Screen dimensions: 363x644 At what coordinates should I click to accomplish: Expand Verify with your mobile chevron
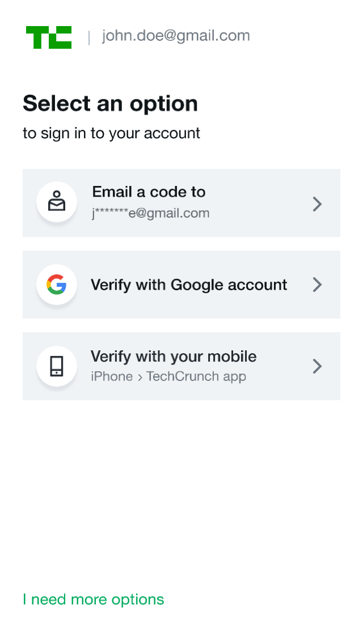(x=318, y=366)
